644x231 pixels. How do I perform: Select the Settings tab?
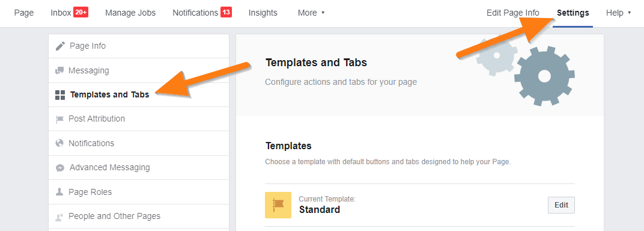pos(573,13)
